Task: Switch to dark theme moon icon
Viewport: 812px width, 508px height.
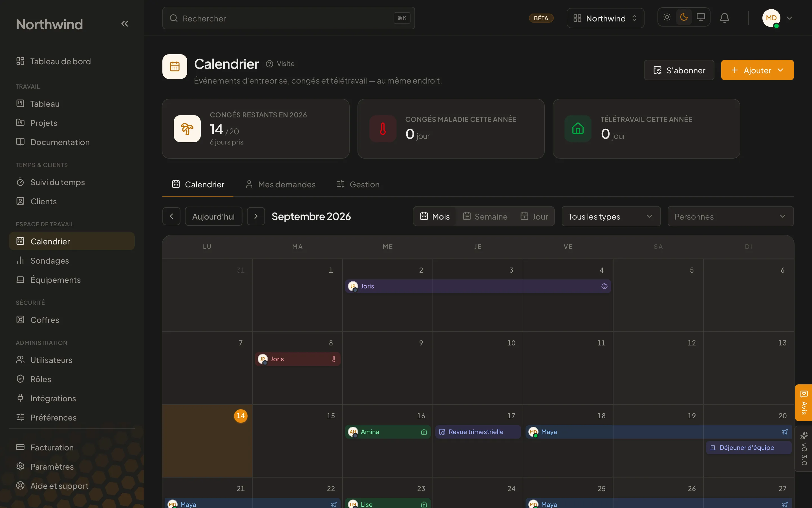Action: 684,17
